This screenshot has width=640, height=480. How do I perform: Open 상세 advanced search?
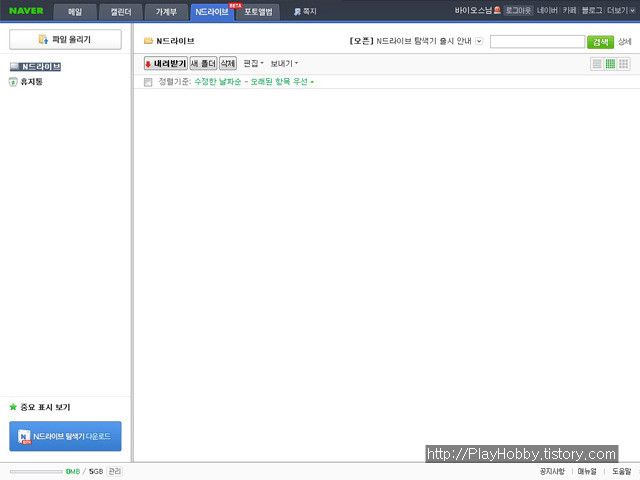tap(624, 42)
